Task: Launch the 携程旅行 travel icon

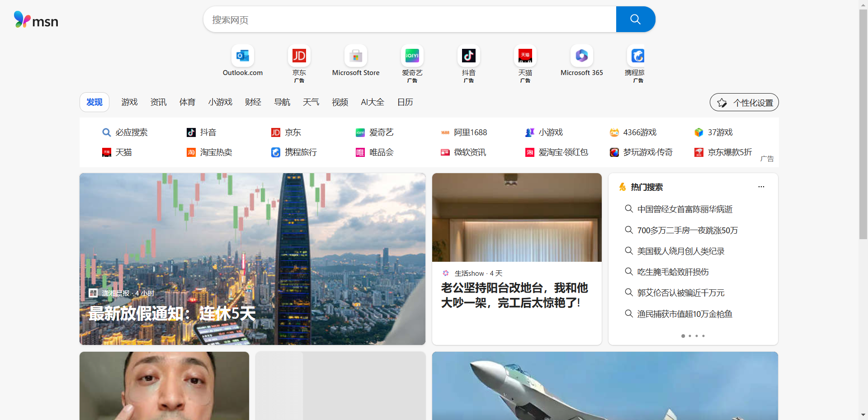Action: [637, 56]
